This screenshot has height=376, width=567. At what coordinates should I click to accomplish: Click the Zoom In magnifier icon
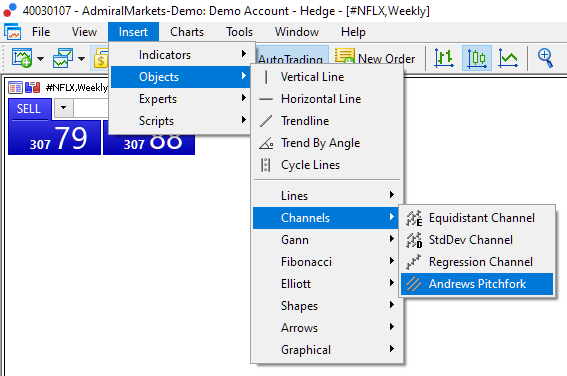coord(545,58)
